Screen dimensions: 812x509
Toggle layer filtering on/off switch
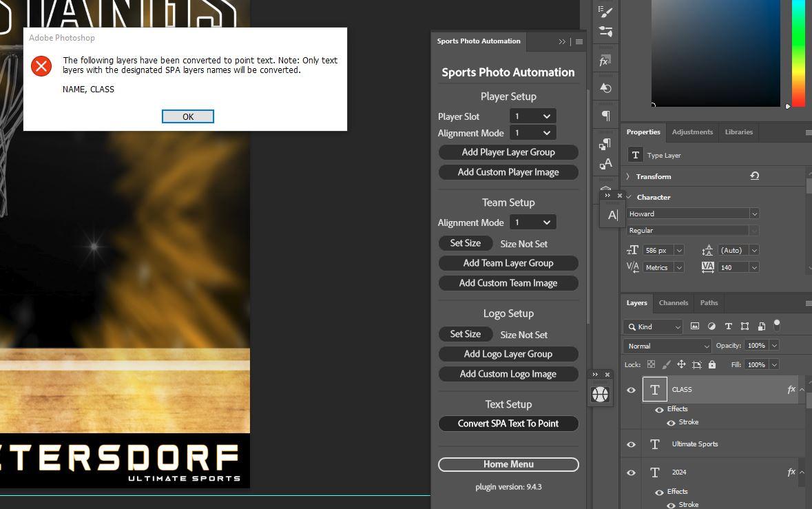click(777, 325)
